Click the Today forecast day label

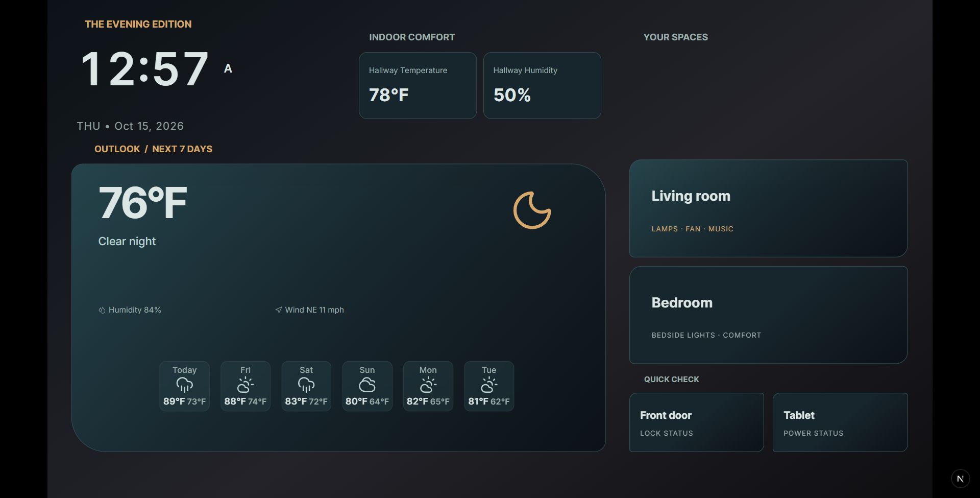click(x=184, y=370)
